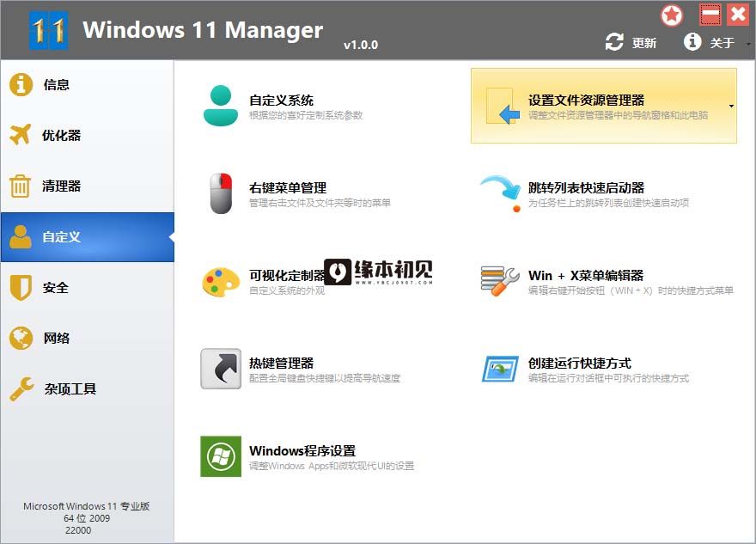Open the 杂项工具 tab
This screenshot has height=544, width=756.
point(88,389)
